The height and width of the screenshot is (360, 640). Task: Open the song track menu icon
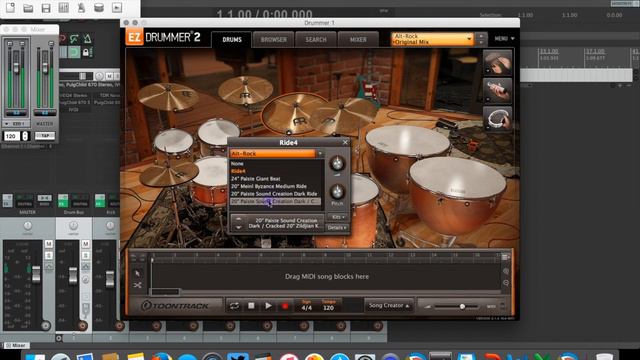(x=505, y=257)
